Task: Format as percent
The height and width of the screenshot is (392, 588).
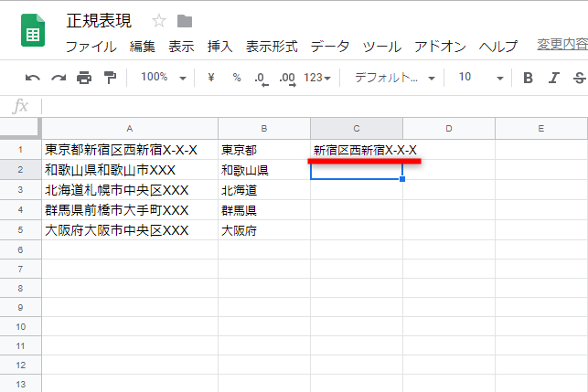Action: point(237,78)
